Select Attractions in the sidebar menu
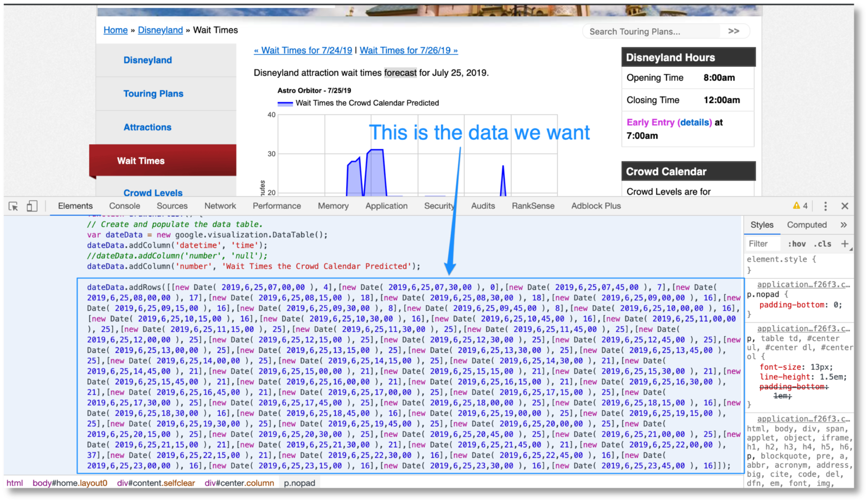 [x=147, y=127]
